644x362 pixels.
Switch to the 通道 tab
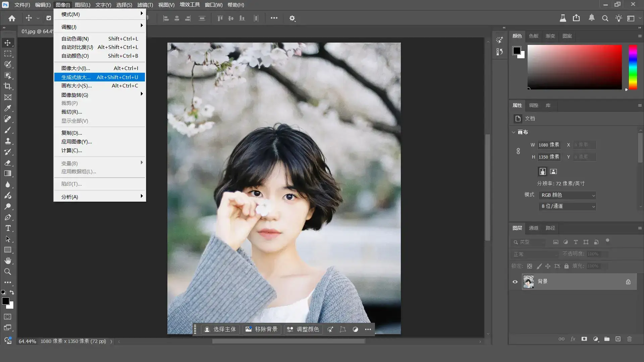pos(533,228)
